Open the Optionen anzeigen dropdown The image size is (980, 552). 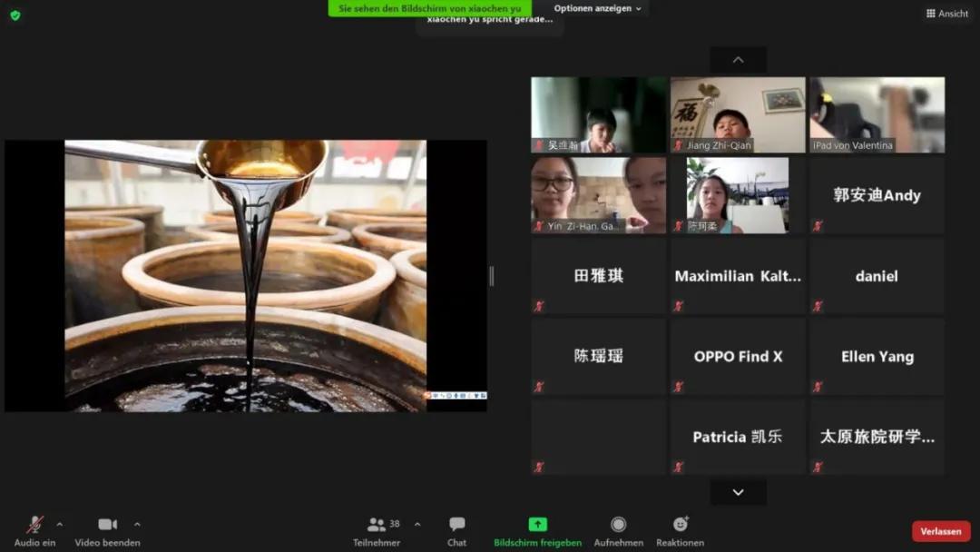click(x=597, y=9)
